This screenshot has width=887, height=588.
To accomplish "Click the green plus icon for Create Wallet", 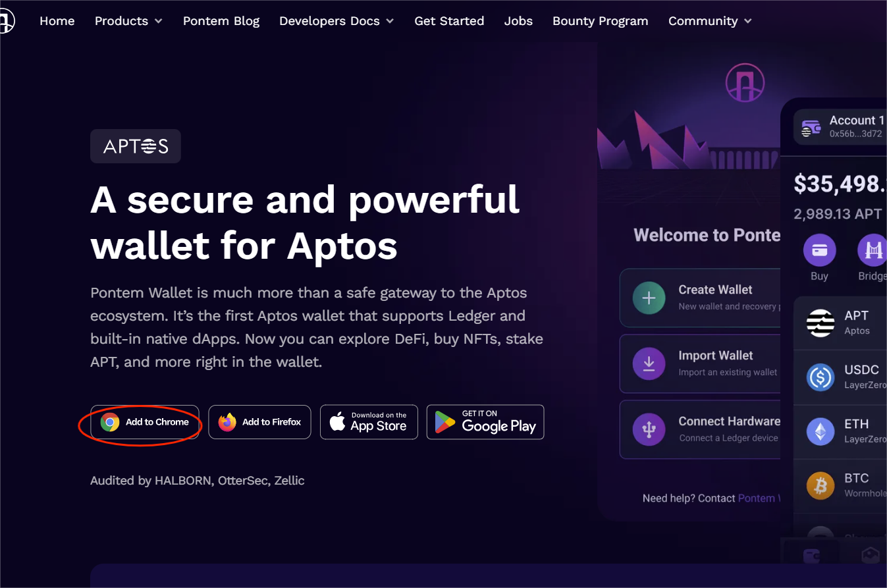I will tap(649, 298).
